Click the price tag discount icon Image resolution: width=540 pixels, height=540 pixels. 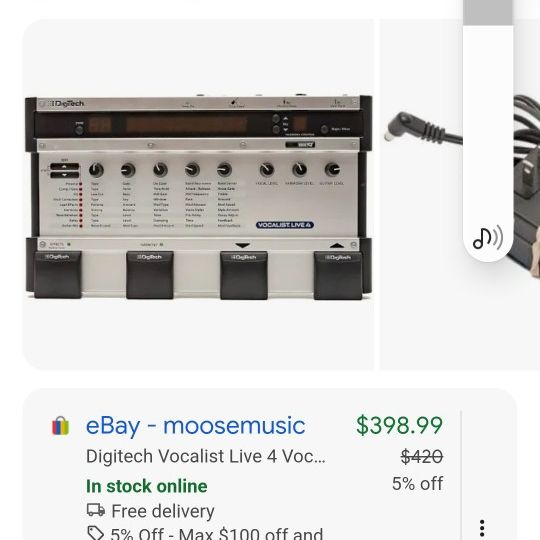[x=95, y=533]
